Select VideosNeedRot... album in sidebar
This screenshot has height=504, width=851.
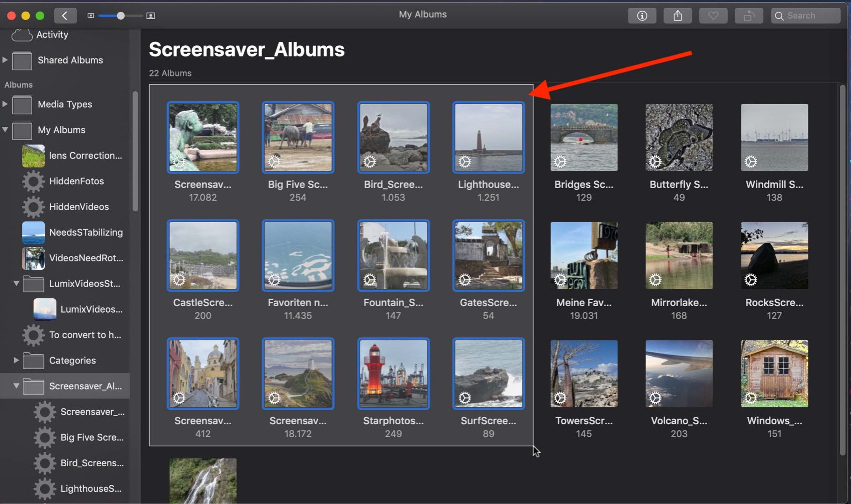pyautogui.click(x=65, y=259)
